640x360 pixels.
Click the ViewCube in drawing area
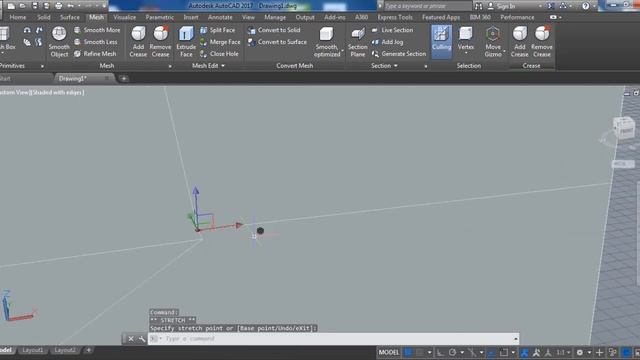tap(623, 128)
